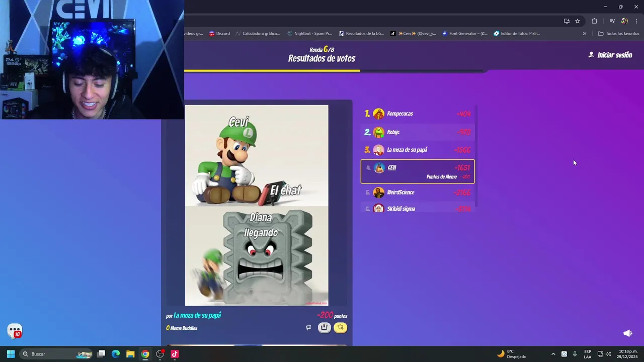The width and height of the screenshot is (644, 362).
Task: Open the Nightbot - Spam Pr... bookmark
Action: click(309, 34)
